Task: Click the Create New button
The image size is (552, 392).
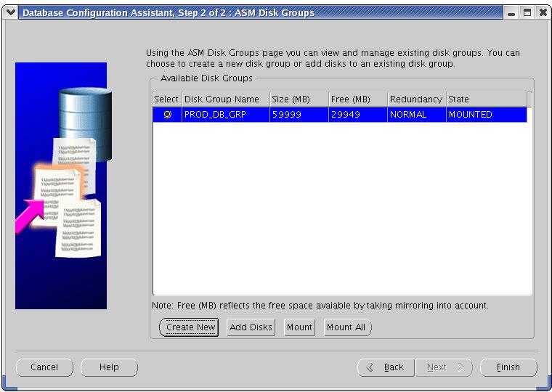Action: [190, 327]
